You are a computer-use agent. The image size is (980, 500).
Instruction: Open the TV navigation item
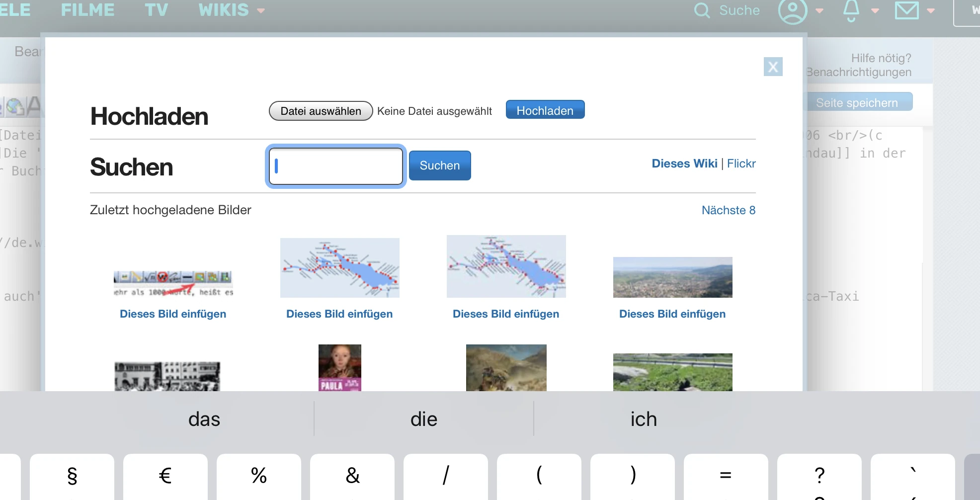click(x=157, y=10)
